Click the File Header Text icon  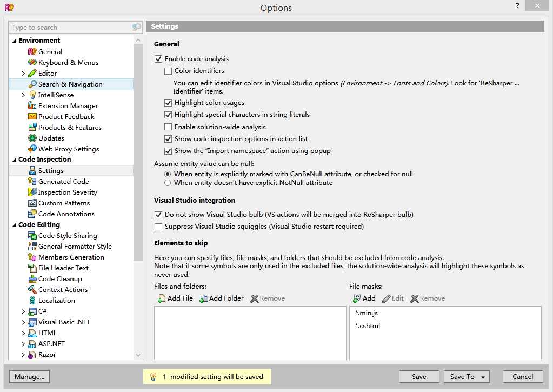point(32,268)
